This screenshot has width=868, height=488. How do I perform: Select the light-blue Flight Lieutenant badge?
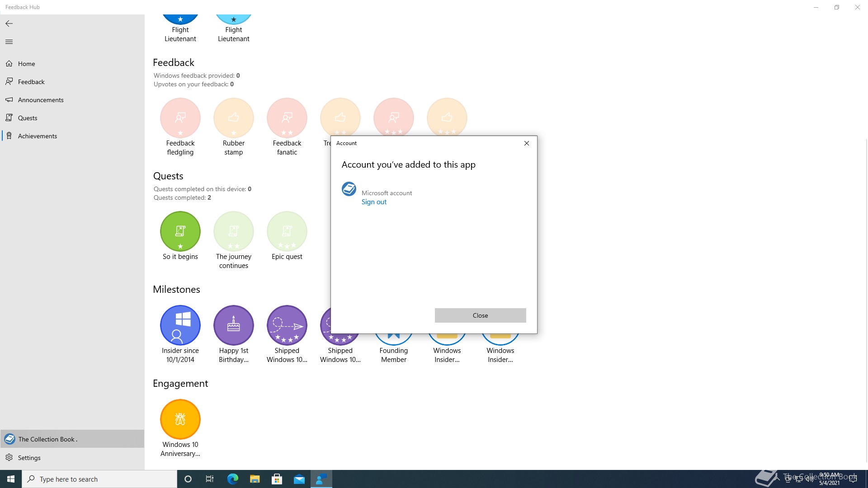click(234, 19)
